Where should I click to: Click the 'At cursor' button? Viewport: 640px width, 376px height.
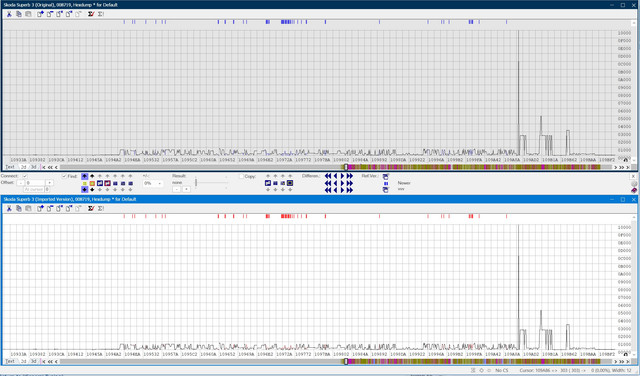pos(33,189)
